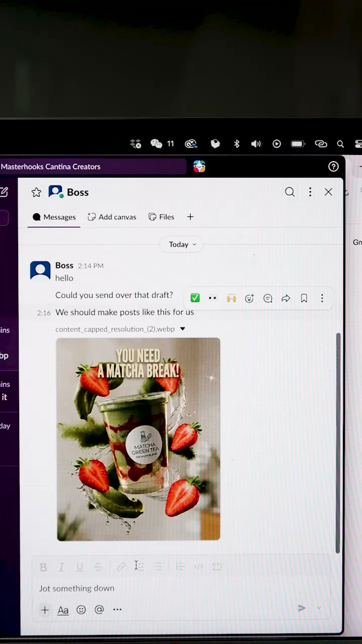Open Boss sender name profile
Viewport: 362px width, 644px height.
point(64,265)
